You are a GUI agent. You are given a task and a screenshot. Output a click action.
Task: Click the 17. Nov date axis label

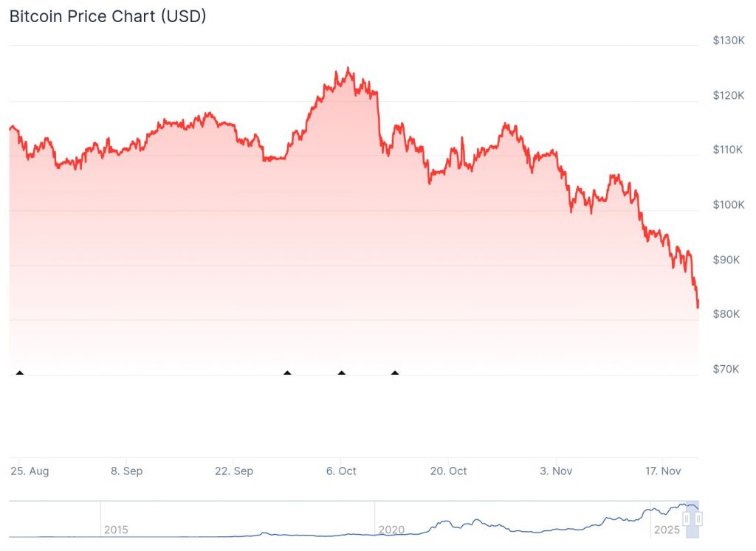pos(662,471)
